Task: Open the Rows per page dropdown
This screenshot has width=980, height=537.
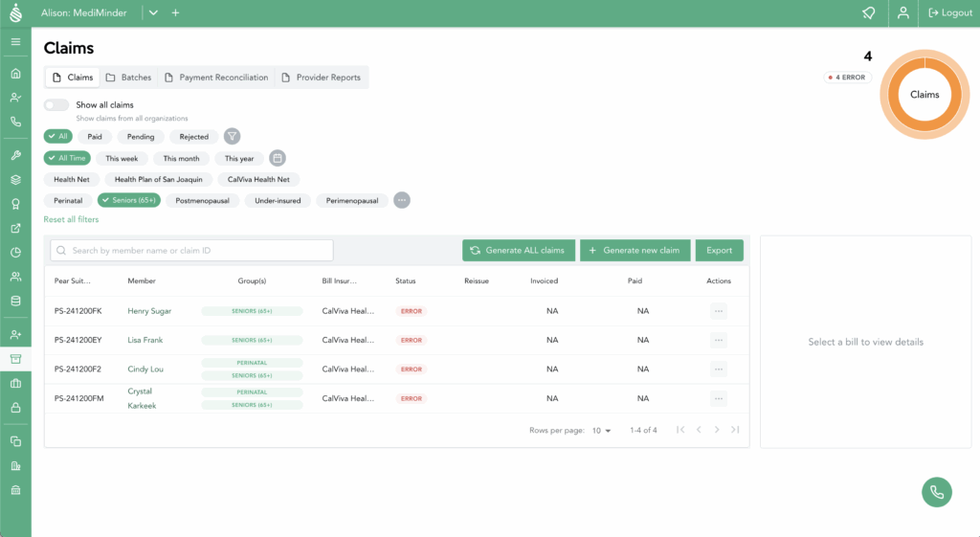Action: tap(601, 431)
